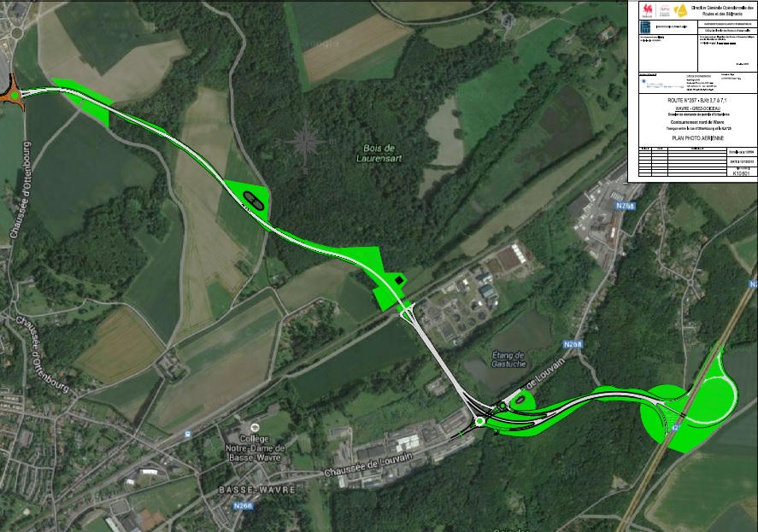Click green dot of the orange roundabout
Image resolution: width=758 pixels, height=532 pixels.
click(15, 95)
